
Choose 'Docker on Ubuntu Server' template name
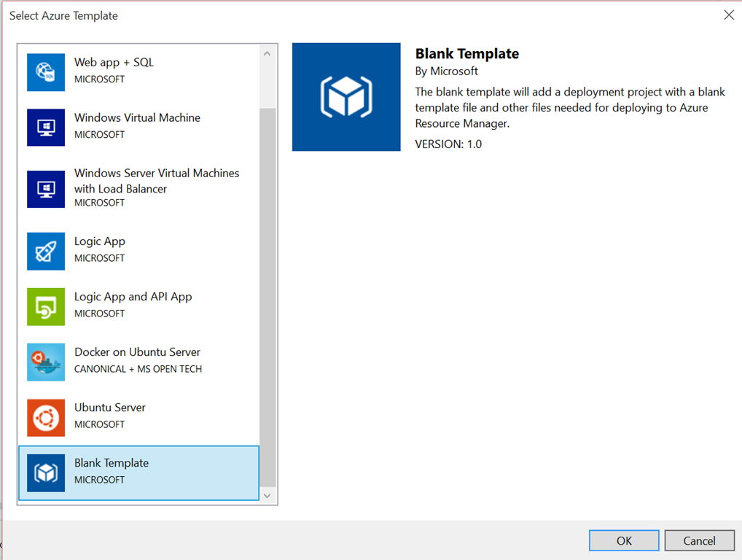pos(137,352)
